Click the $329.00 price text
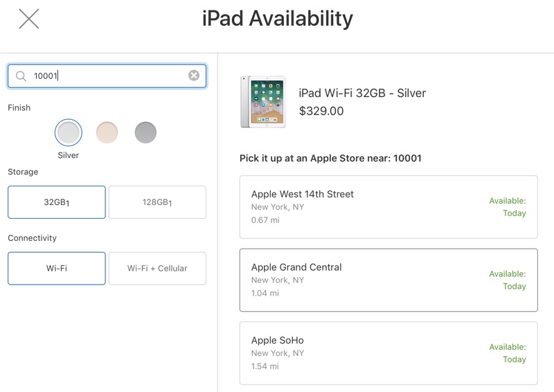The image size is (554, 392). pyautogui.click(x=321, y=111)
